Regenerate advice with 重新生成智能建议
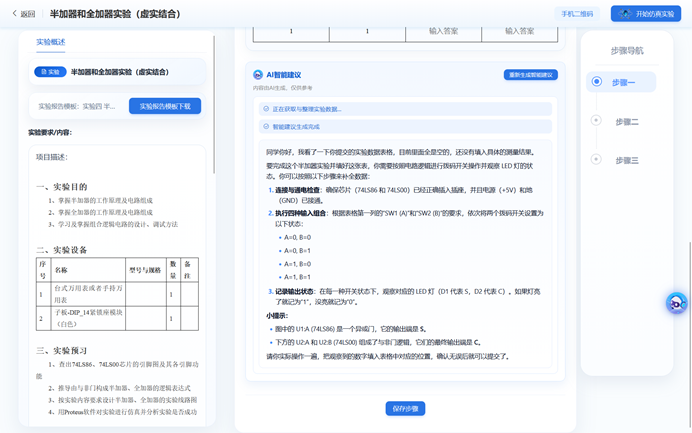The height and width of the screenshot is (433, 692). point(530,75)
